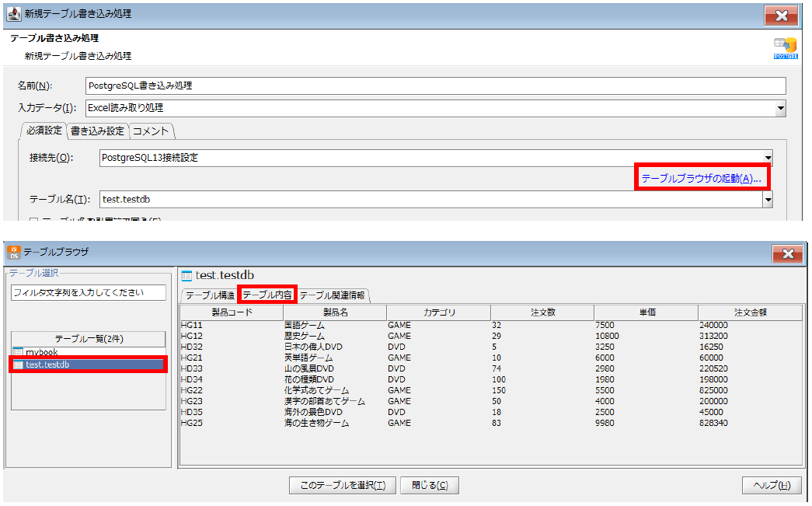Open help with the ヘルプ button

point(772,485)
